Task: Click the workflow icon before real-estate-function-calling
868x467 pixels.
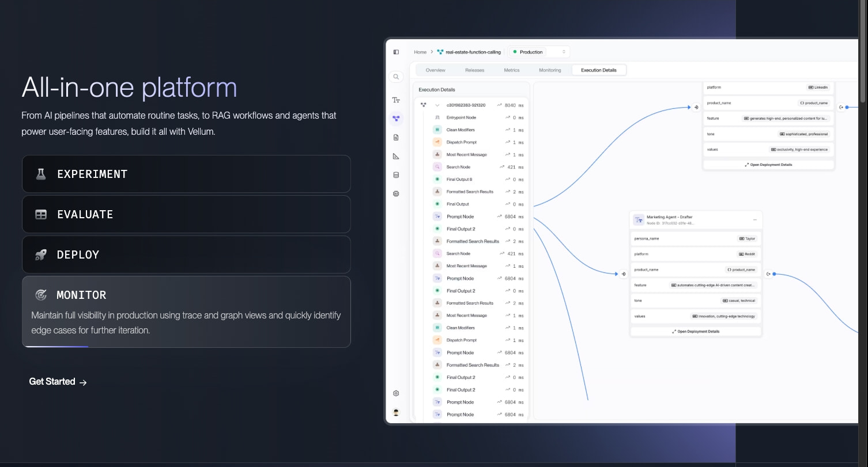Action: tap(440, 52)
